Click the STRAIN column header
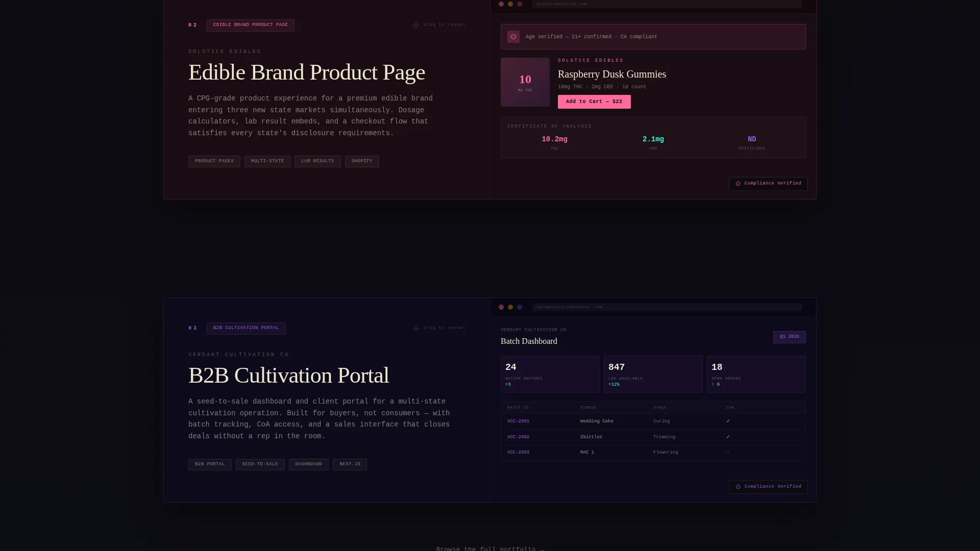This screenshot has width=980, height=551. click(588, 408)
